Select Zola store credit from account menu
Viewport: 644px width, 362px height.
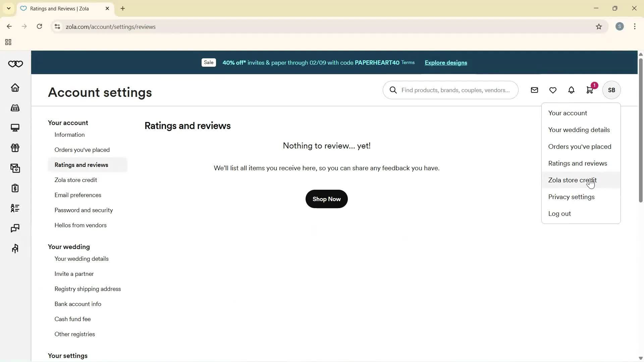(572, 180)
